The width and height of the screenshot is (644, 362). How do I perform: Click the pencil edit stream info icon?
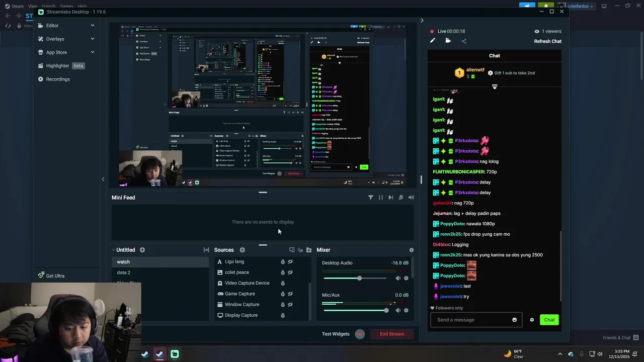[432, 41]
